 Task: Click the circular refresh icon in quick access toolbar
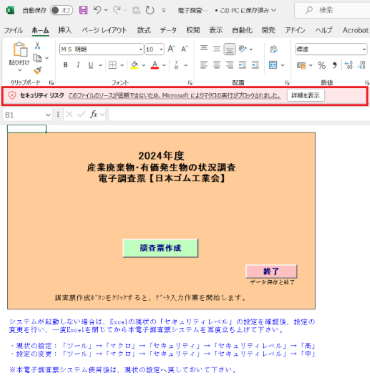(x=150, y=10)
